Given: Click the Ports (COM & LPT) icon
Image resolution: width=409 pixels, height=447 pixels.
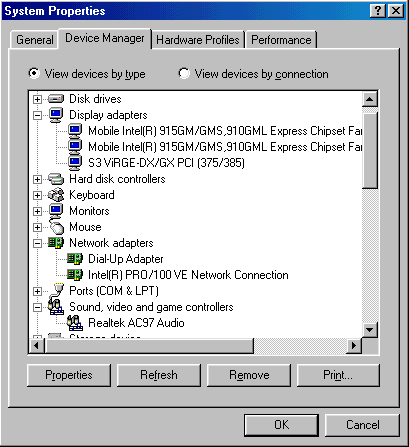Looking at the screenshot, I should point(56,291).
